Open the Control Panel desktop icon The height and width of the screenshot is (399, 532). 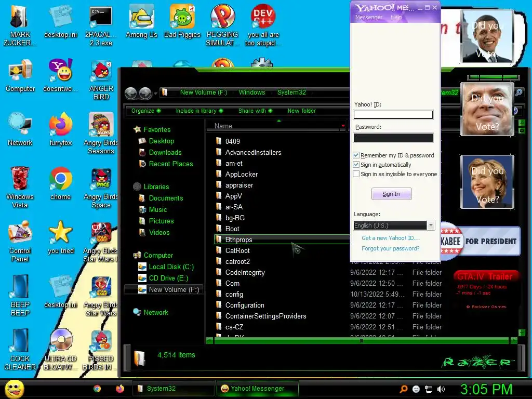(20, 242)
